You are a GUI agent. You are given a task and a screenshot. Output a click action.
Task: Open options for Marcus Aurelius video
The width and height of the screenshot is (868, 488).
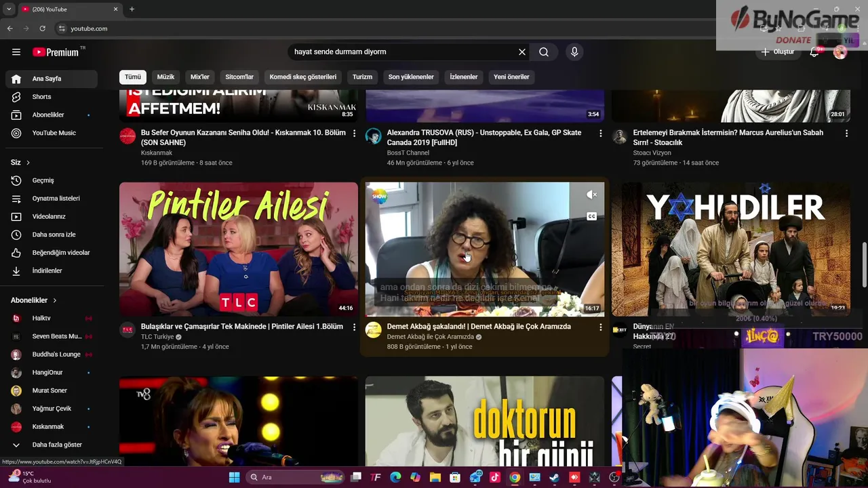pos(846,134)
